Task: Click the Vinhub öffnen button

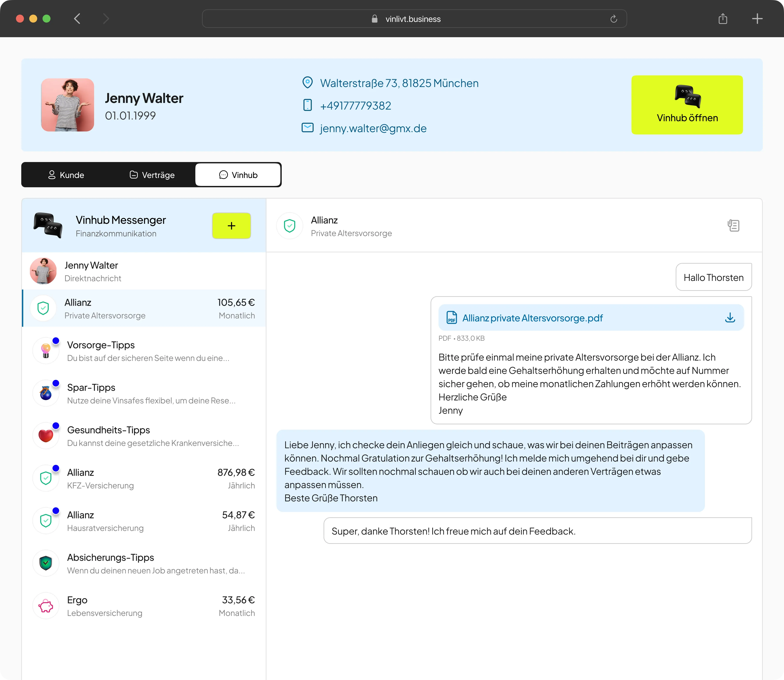Action: click(x=687, y=105)
